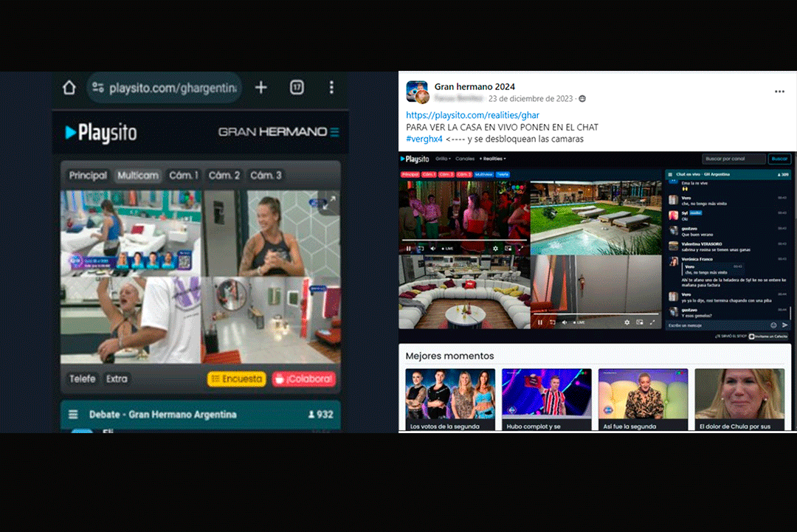Enable picture-in-picture on top-left party video
797x532 pixels.
[x=508, y=249]
